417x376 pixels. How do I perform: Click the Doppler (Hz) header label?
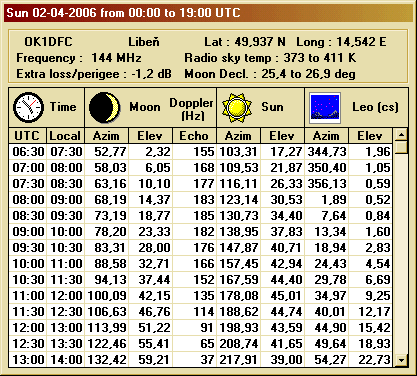[191, 109]
